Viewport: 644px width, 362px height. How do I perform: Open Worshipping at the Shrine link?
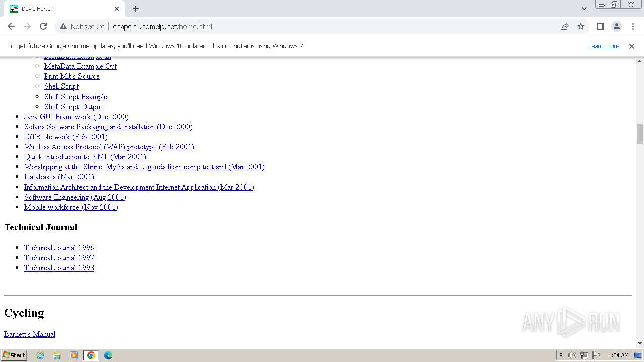point(144,167)
